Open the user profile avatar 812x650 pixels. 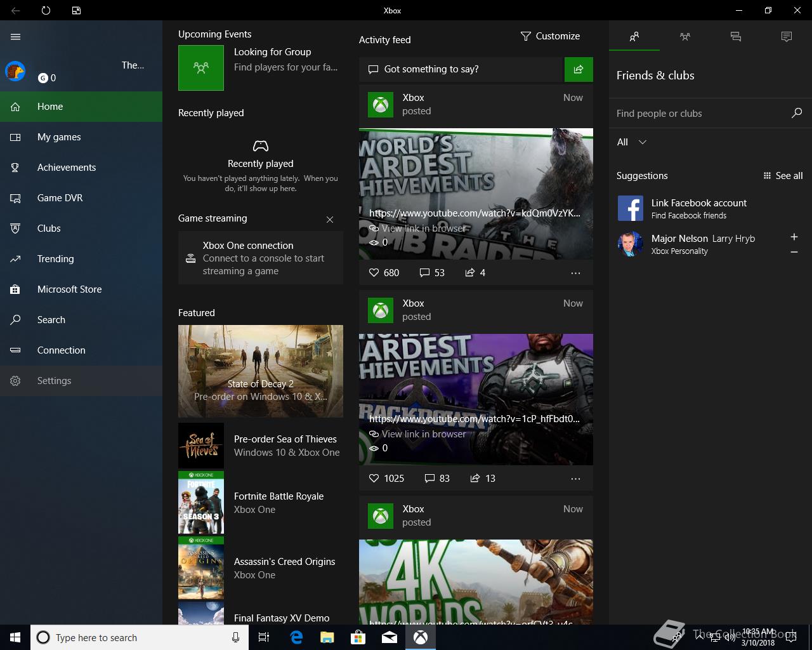pos(15,71)
